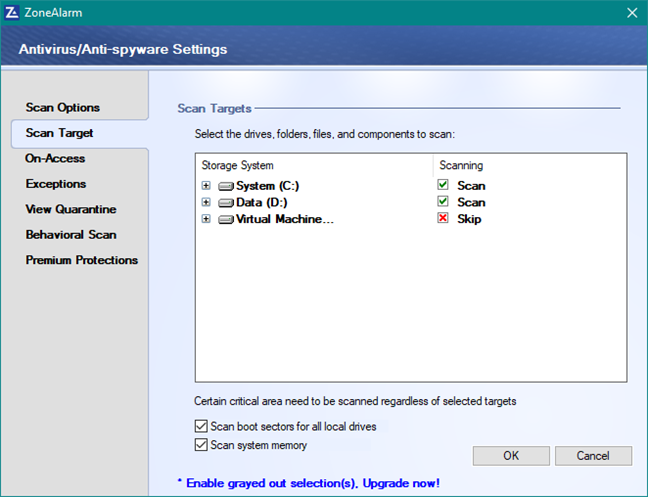Image resolution: width=648 pixels, height=497 pixels.
Task: Click the Data (D:) drive icon
Action: [x=226, y=203]
